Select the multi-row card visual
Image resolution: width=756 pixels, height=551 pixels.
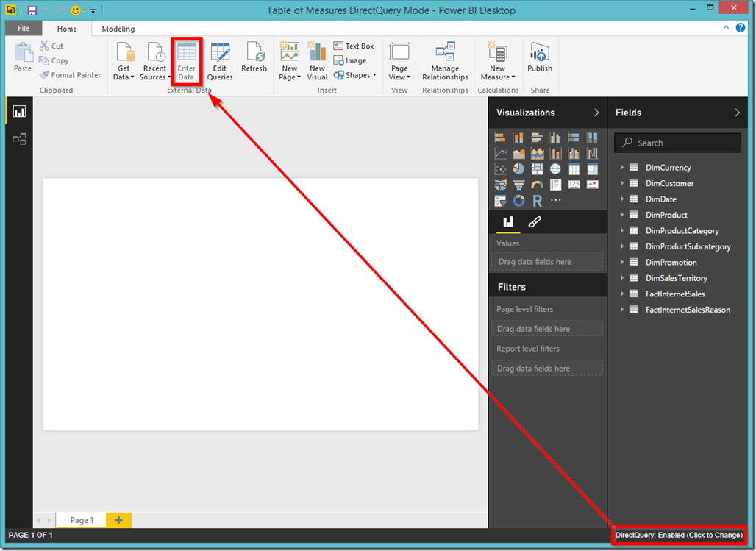click(x=555, y=185)
